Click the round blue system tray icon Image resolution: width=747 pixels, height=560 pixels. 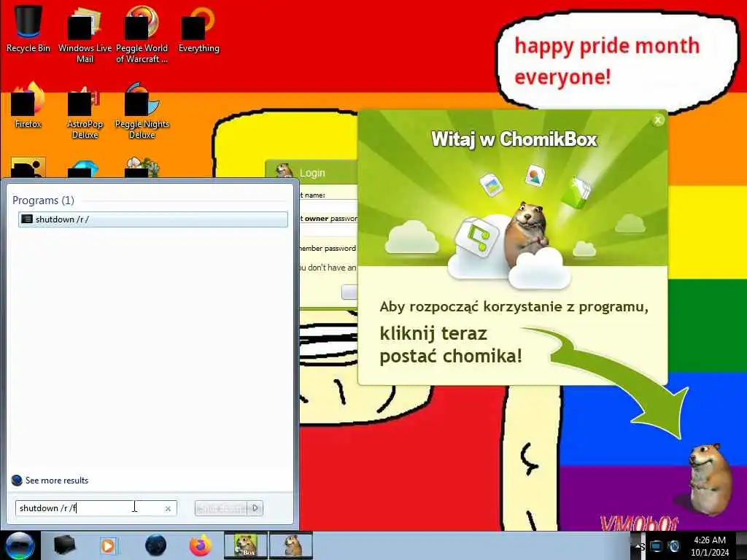[673, 546]
